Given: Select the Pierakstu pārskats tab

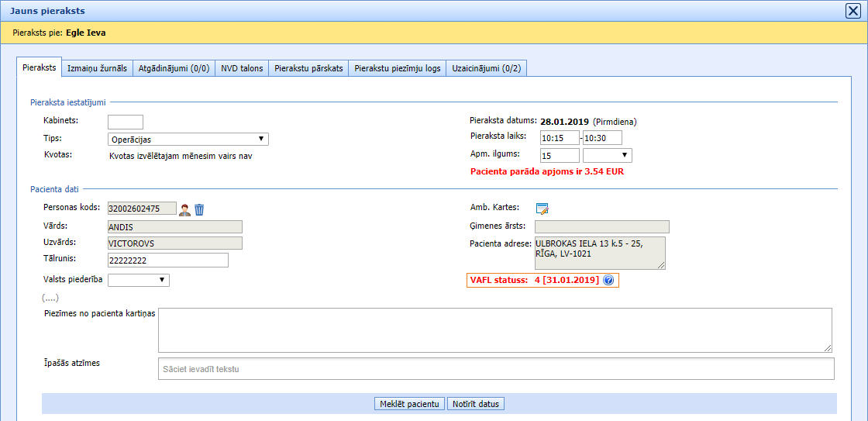Looking at the screenshot, I should pyautogui.click(x=308, y=68).
